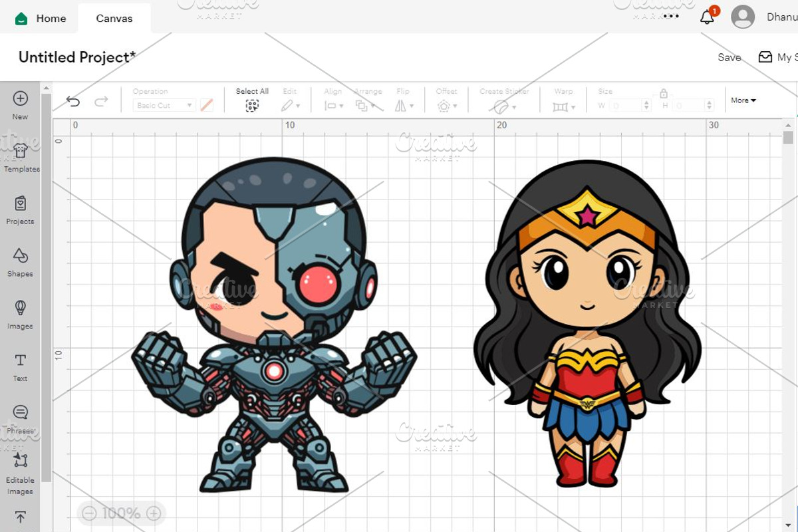The image size is (798, 532).
Task: Open Editable Images panel
Action: 21,473
